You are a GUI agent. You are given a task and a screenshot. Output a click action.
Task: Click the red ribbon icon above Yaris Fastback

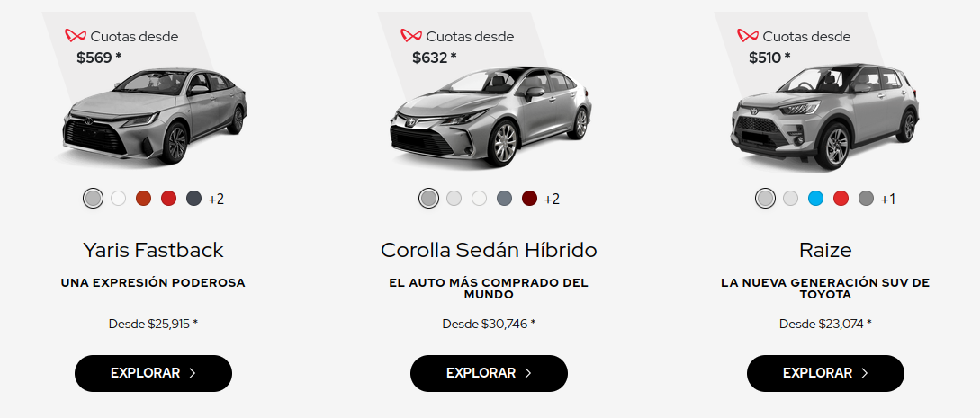pos(75,36)
